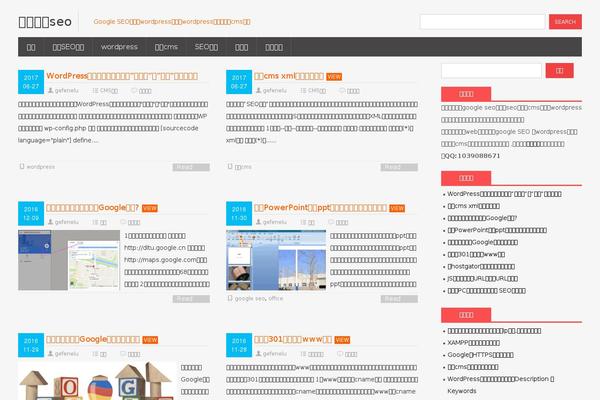This screenshot has width=600, height=400.
Task: Click VIEW badge on the 301 www post
Action: tap(342, 340)
